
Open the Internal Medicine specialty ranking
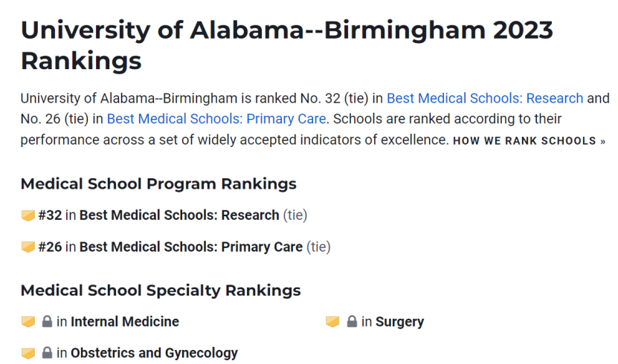coord(125,322)
